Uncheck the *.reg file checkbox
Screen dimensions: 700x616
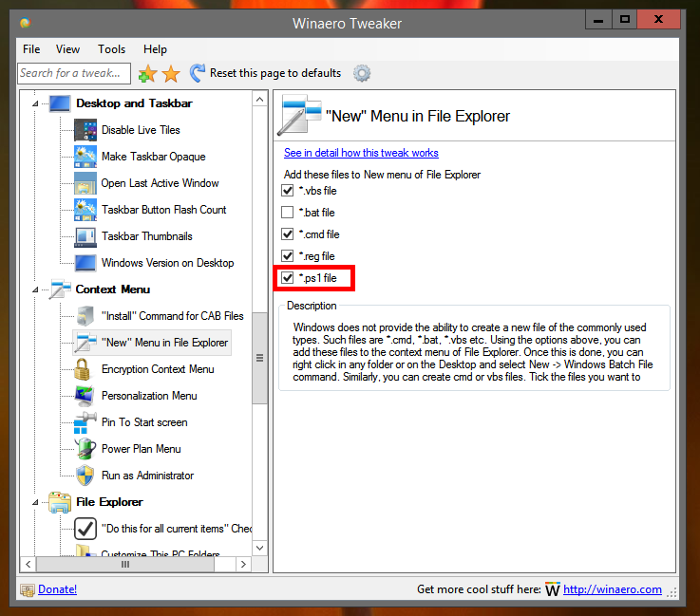[x=287, y=256]
